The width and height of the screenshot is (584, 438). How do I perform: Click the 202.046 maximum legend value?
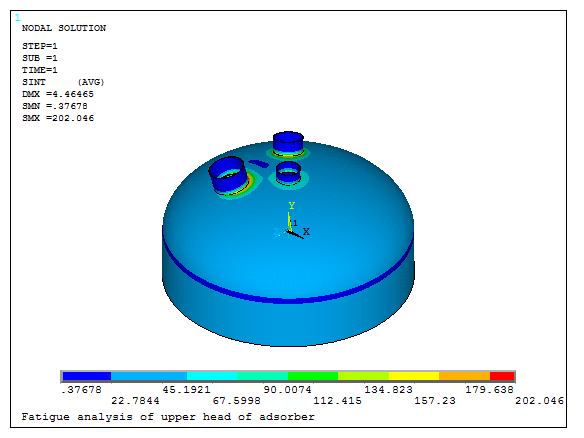pos(539,401)
